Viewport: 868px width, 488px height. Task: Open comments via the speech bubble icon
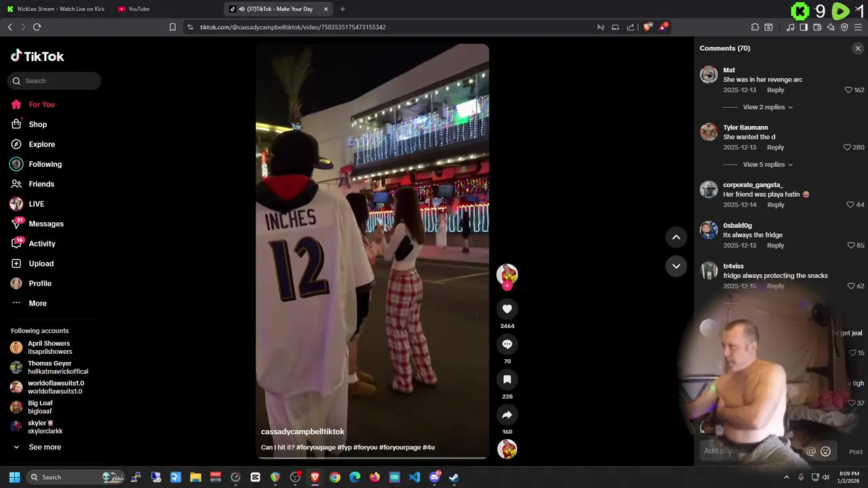(x=507, y=344)
